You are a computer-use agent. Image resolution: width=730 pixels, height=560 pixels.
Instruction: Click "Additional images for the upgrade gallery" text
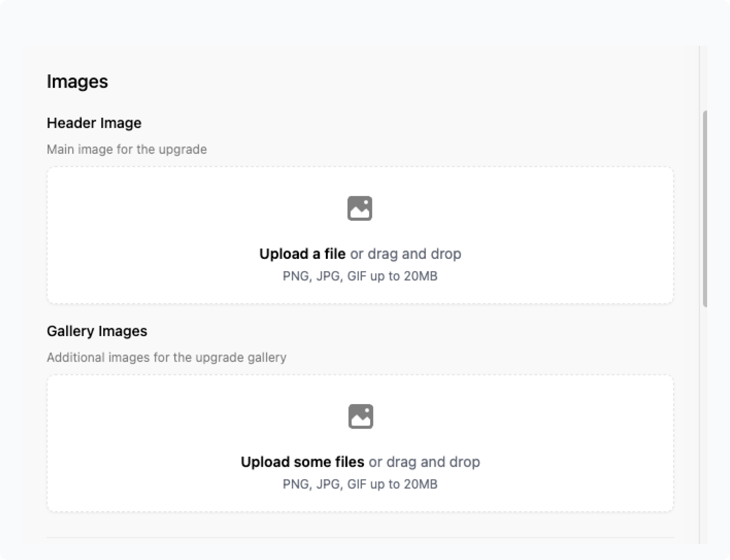coord(166,357)
